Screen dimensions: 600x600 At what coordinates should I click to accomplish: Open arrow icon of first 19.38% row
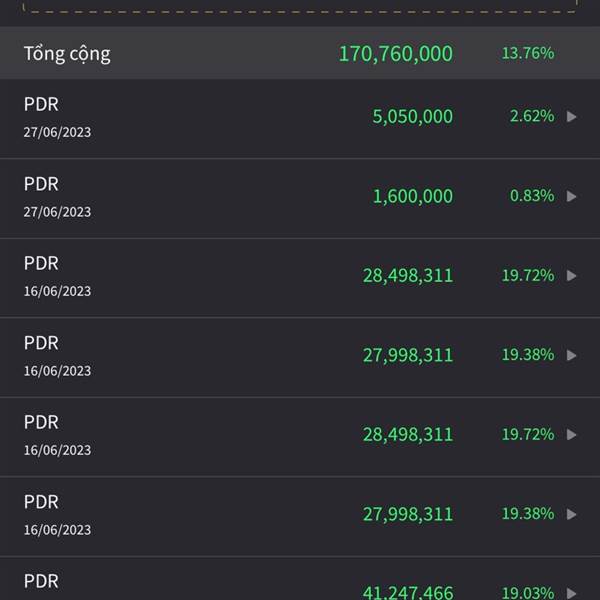point(571,355)
